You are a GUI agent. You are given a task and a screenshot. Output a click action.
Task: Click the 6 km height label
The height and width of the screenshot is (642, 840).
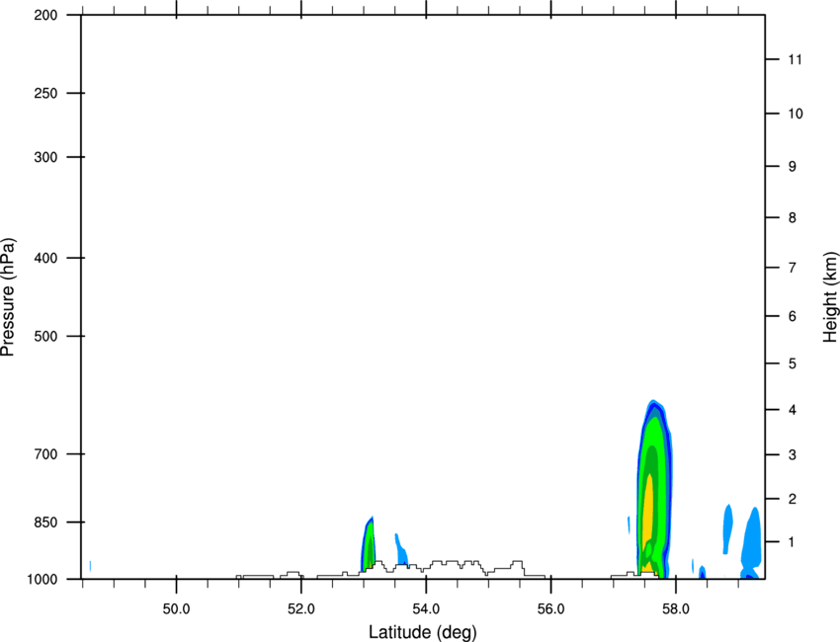tap(793, 316)
